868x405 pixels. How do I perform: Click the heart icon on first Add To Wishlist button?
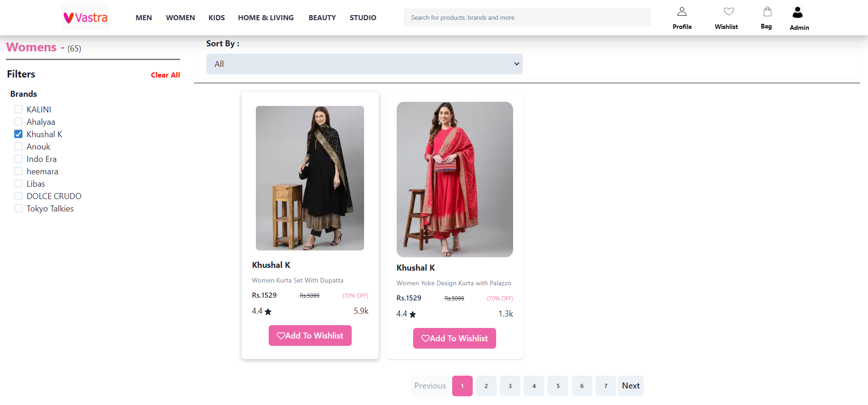(x=282, y=335)
